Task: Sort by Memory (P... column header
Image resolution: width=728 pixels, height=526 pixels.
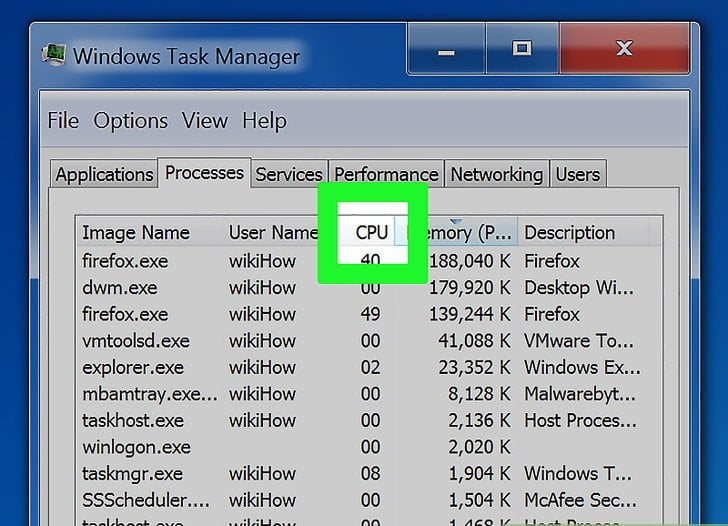Action: [457, 233]
